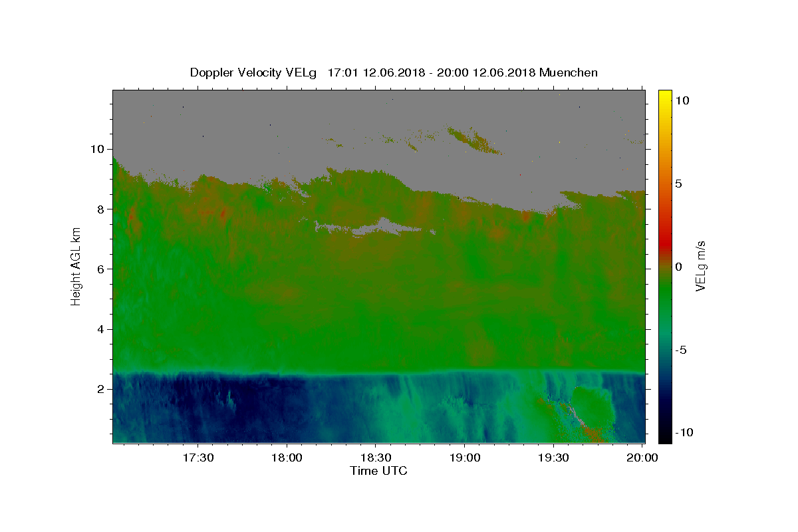Click the 20:00 time tick label
The image size is (798, 532).
tap(643, 458)
